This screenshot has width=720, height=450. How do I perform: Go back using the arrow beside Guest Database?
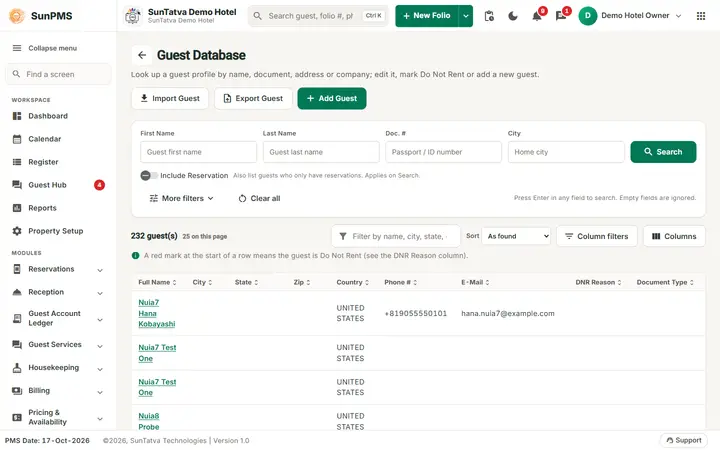tap(142, 55)
